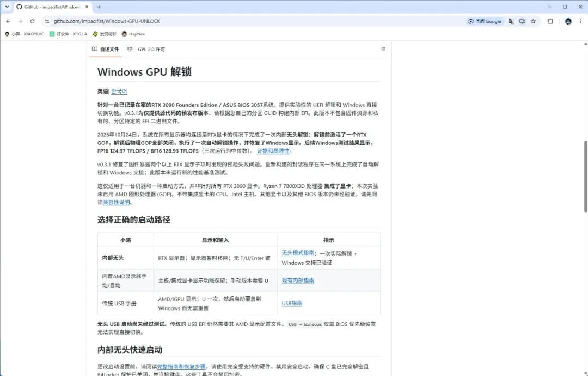Screen dimensions: 588x376
Task: Close the GitHub tab
Action: (x=87, y=7)
